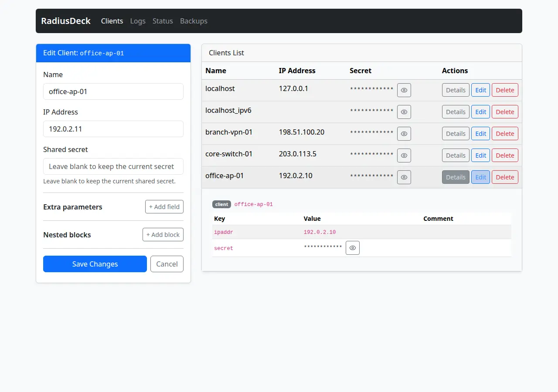
Task: Save Changes to the client
Action: (x=95, y=264)
